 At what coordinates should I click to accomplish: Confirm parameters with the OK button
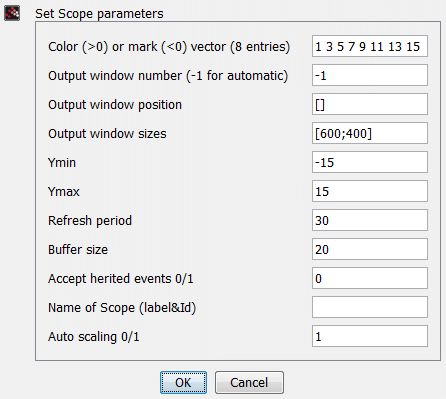point(183,382)
